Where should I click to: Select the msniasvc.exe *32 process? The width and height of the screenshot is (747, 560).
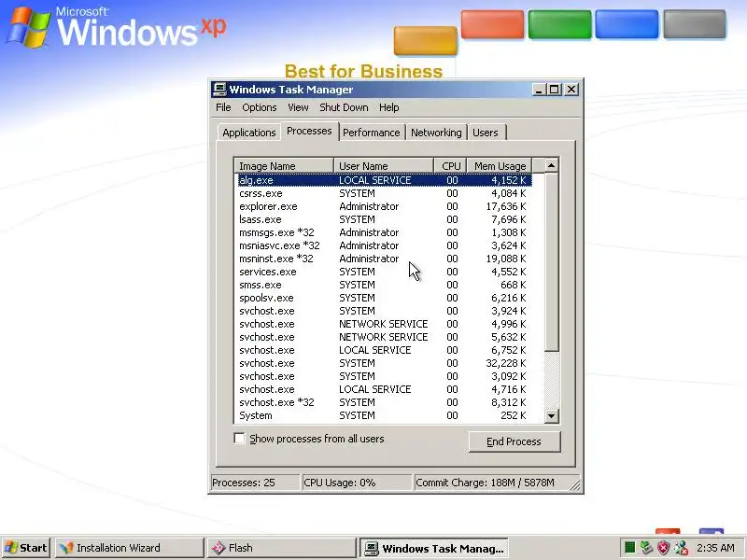(384, 245)
